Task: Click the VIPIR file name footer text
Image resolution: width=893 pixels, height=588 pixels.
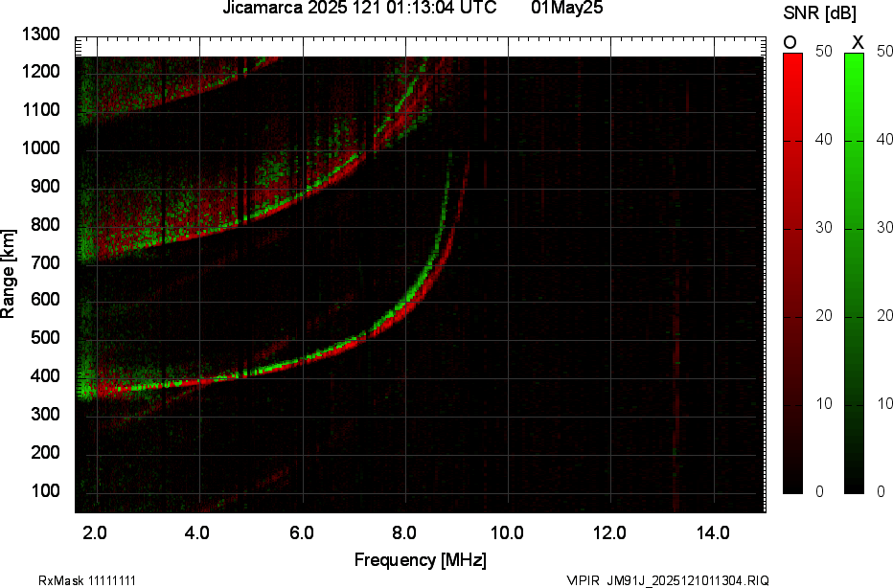Action: (668, 580)
